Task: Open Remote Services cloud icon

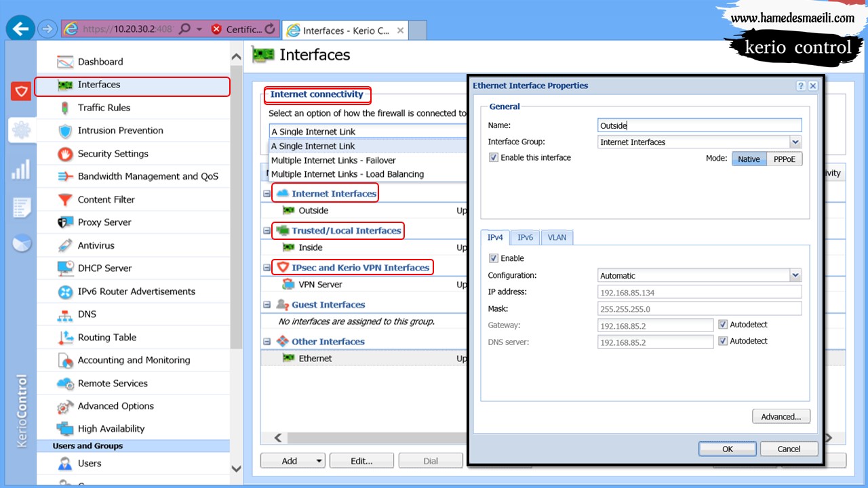Action: (x=65, y=384)
